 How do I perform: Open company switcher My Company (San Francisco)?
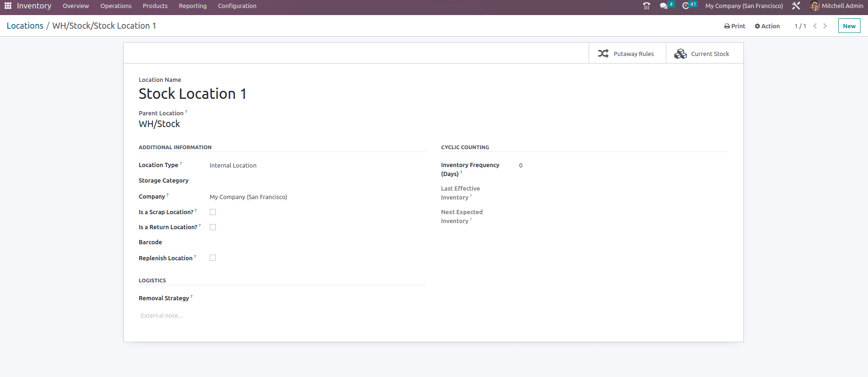click(x=744, y=6)
